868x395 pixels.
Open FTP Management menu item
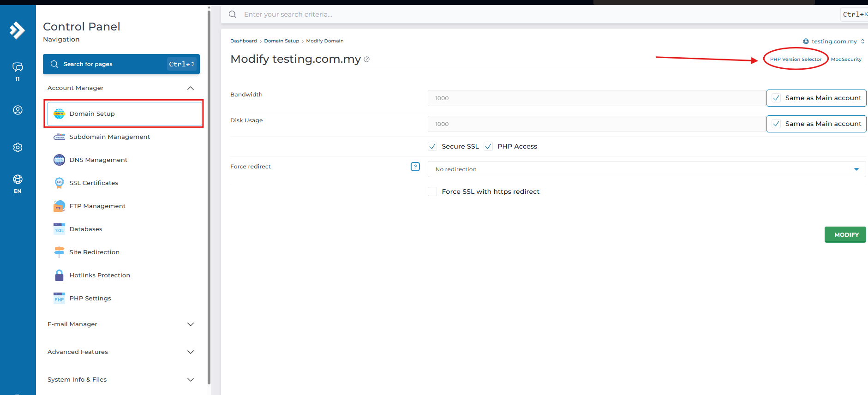coord(97,206)
